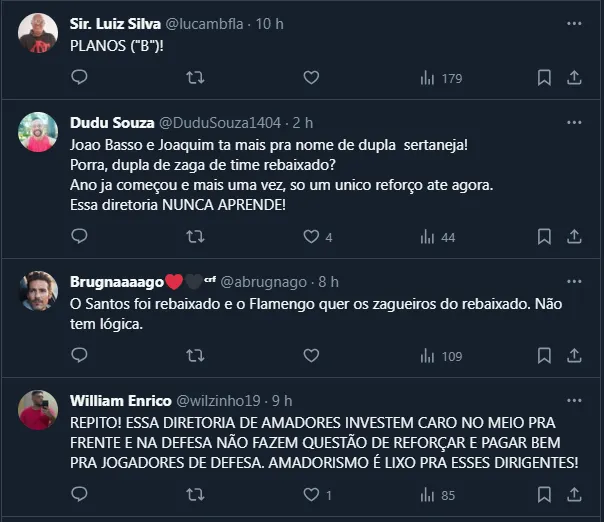
Task: Open more options on Dudu Souza's tweet
Action: (574, 123)
